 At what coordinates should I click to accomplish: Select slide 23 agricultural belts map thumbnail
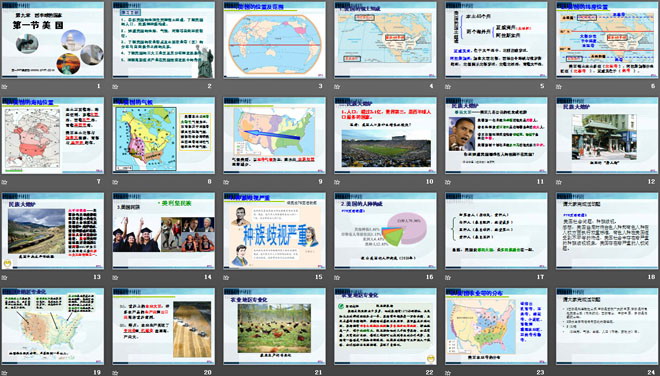point(496,326)
